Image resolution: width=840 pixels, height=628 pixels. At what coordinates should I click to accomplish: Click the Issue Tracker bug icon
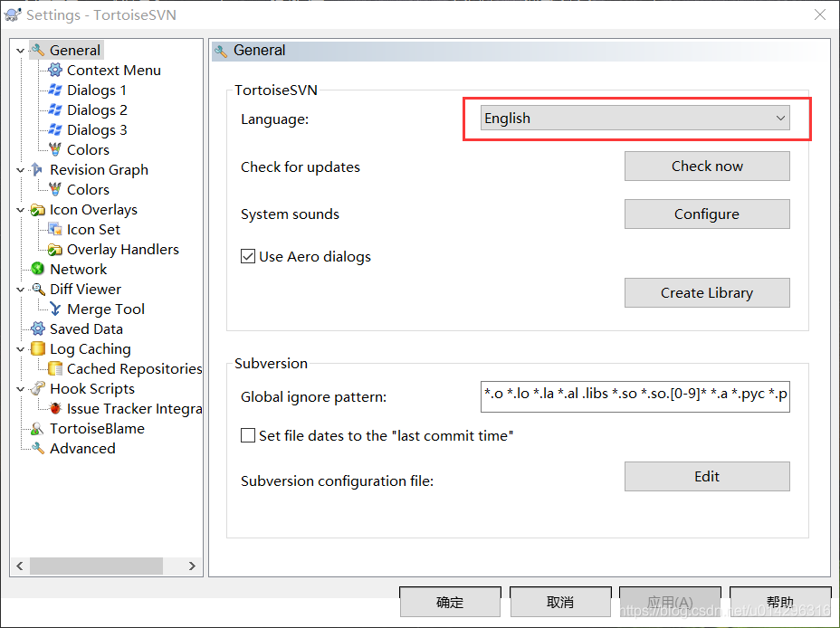tap(54, 408)
